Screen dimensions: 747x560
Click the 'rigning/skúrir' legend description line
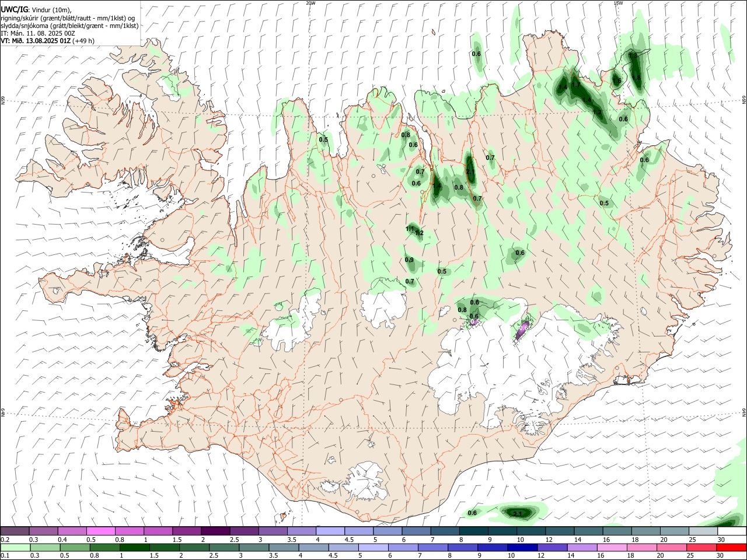coord(69,17)
